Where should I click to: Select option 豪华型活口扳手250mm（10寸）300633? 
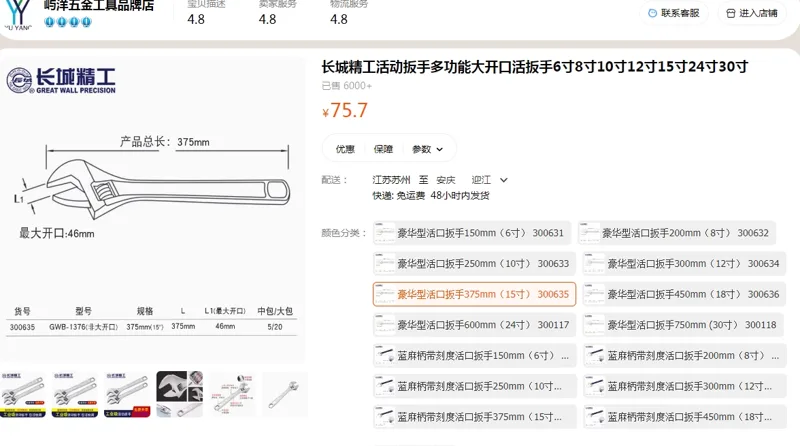click(474, 264)
